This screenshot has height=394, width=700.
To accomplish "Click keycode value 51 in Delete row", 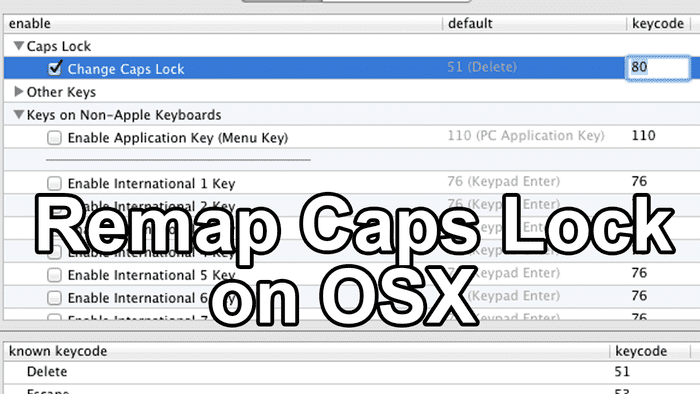I will 622,371.
